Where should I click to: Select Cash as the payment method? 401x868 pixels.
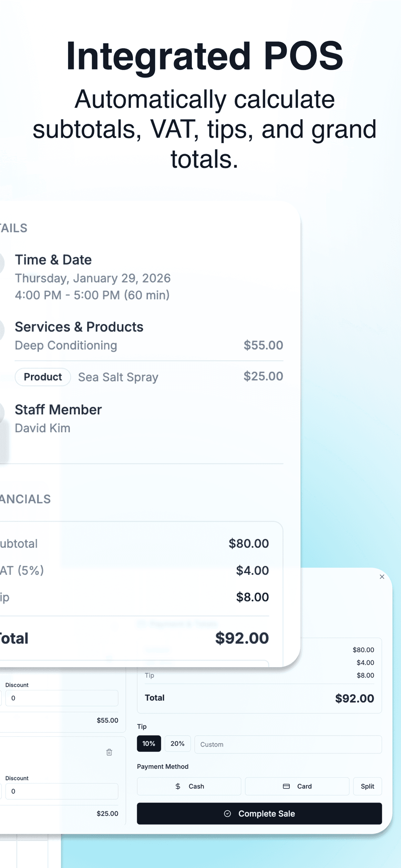189,786
